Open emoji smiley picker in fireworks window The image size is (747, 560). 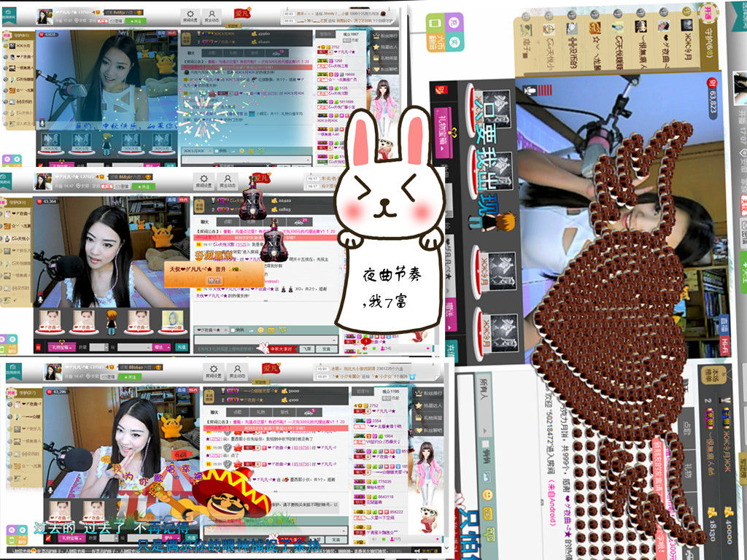[x=241, y=150]
